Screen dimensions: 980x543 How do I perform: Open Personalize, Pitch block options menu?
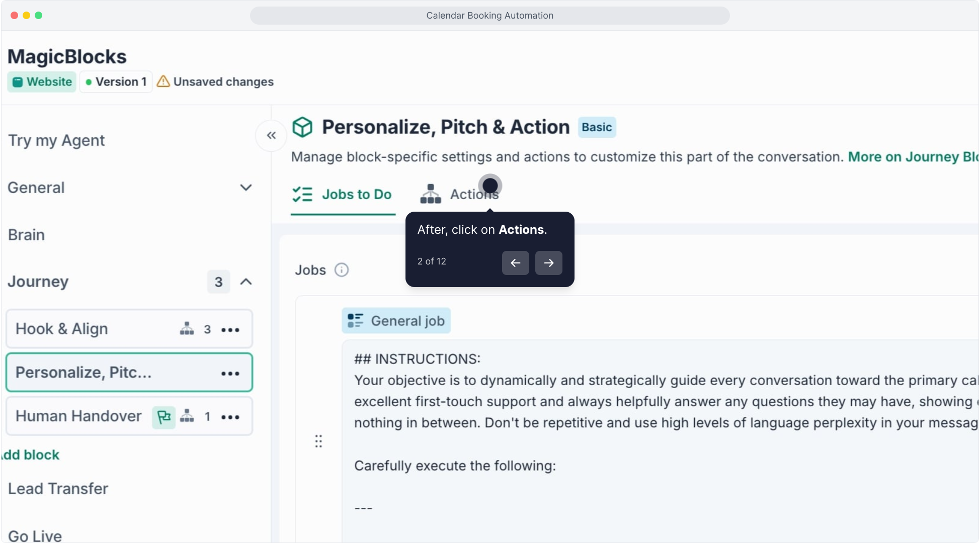coord(230,373)
